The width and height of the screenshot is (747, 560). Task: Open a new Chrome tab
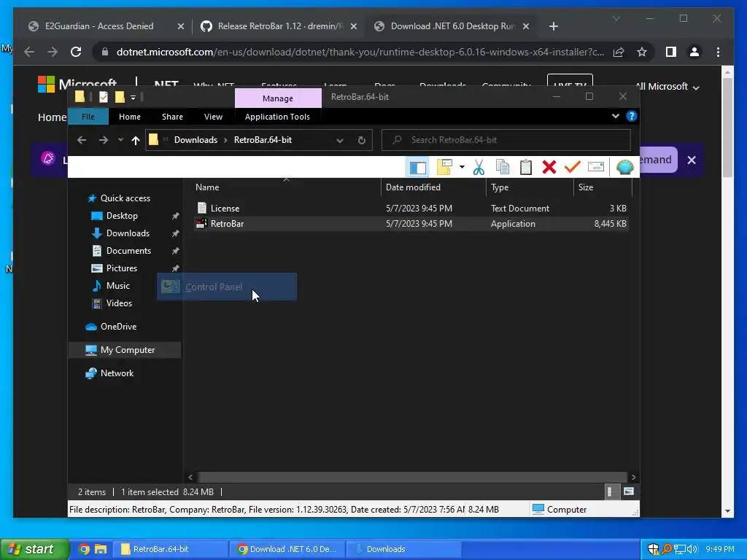point(553,27)
